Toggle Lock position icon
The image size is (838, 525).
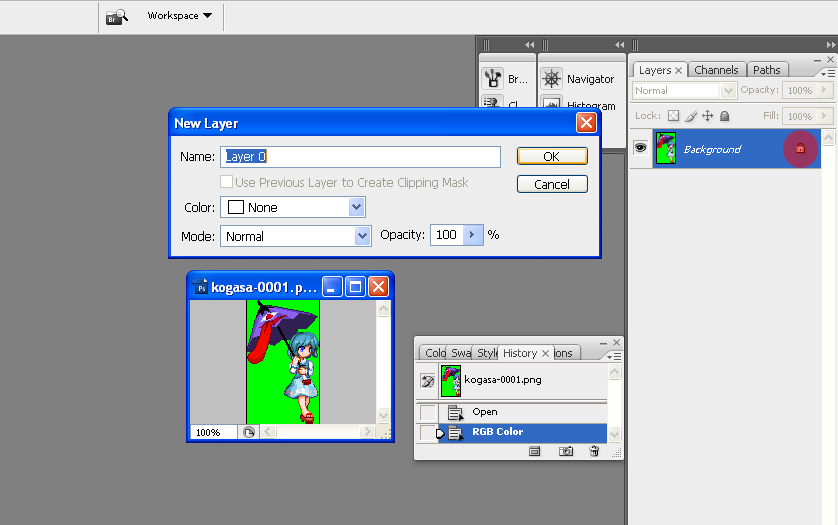coord(708,116)
